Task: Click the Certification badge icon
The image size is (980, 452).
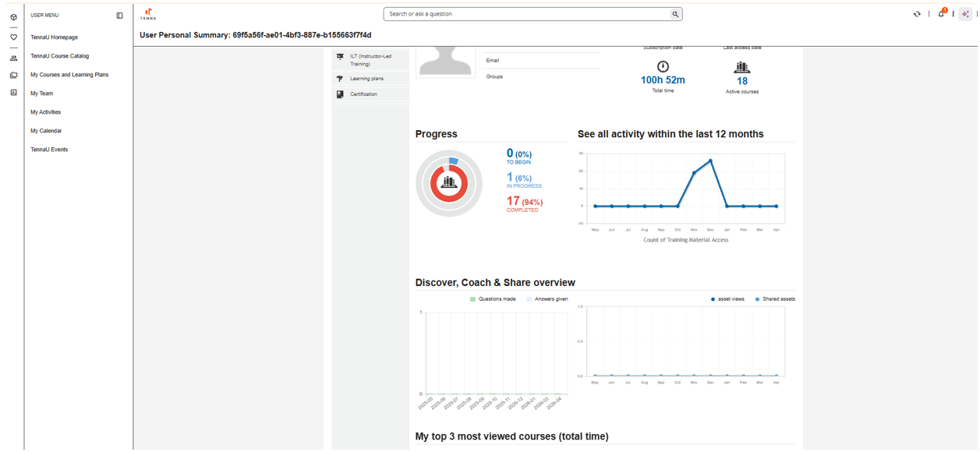Action: (x=340, y=94)
